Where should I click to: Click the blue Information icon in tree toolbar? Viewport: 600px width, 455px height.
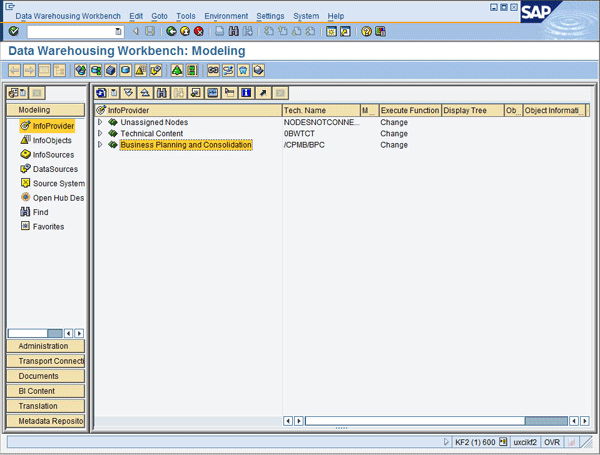(246, 93)
